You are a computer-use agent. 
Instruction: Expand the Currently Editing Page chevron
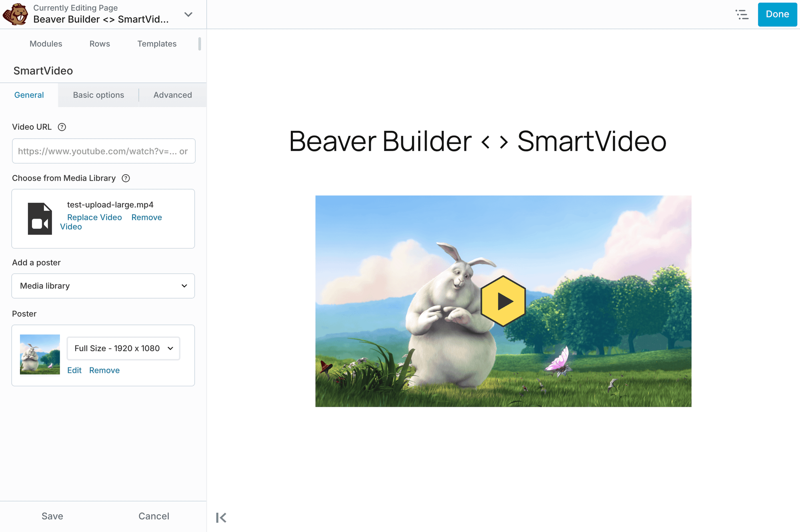click(188, 14)
